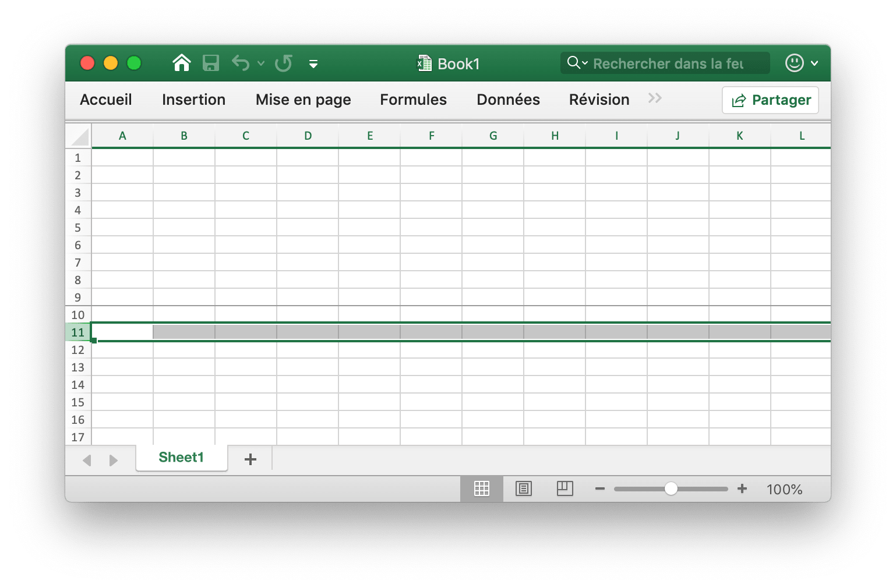The height and width of the screenshot is (588, 896).
Task: Open Customize Quick Access Toolbar dropdown
Action: pyautogui.click(x=313, y=64)
